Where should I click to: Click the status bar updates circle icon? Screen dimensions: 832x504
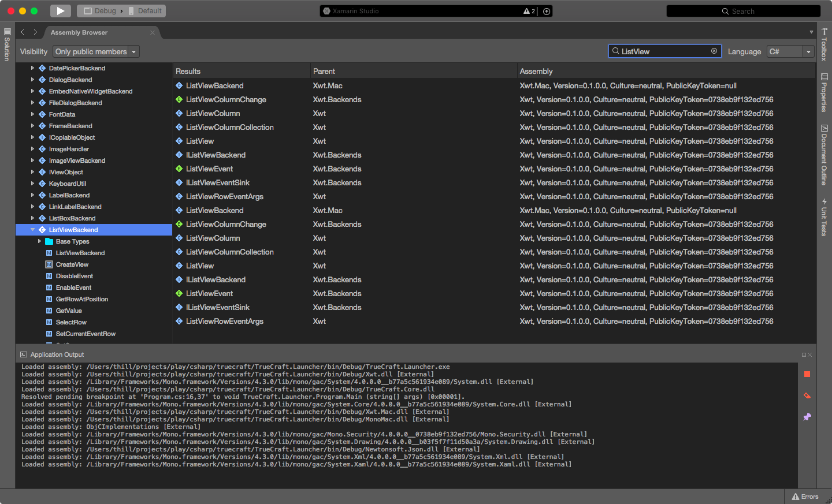click(x=547, y=11)
